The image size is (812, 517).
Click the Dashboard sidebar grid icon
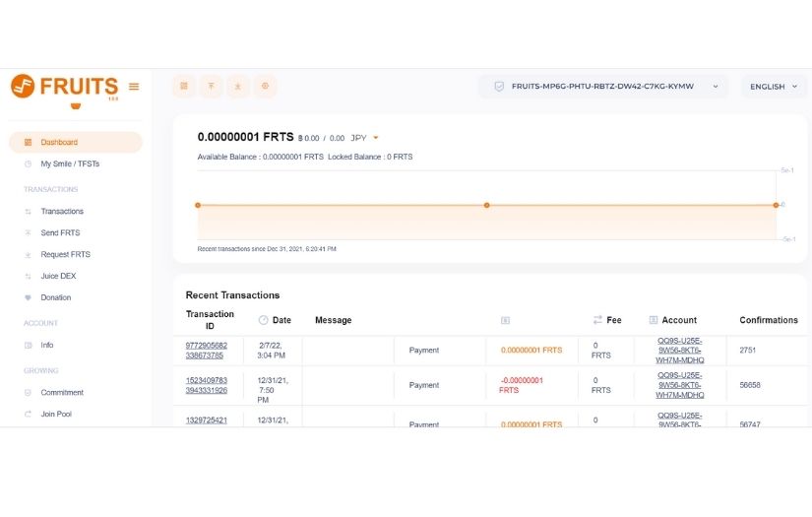coord(28,142)
